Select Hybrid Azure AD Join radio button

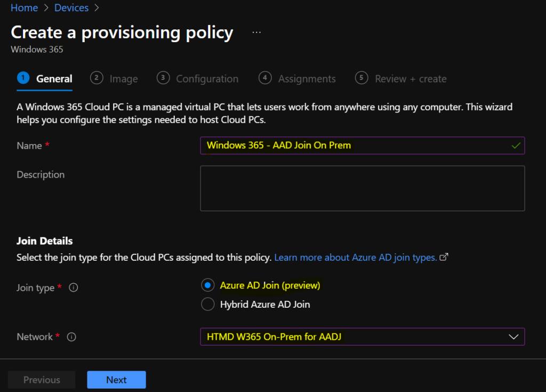[x=207, y=304]
